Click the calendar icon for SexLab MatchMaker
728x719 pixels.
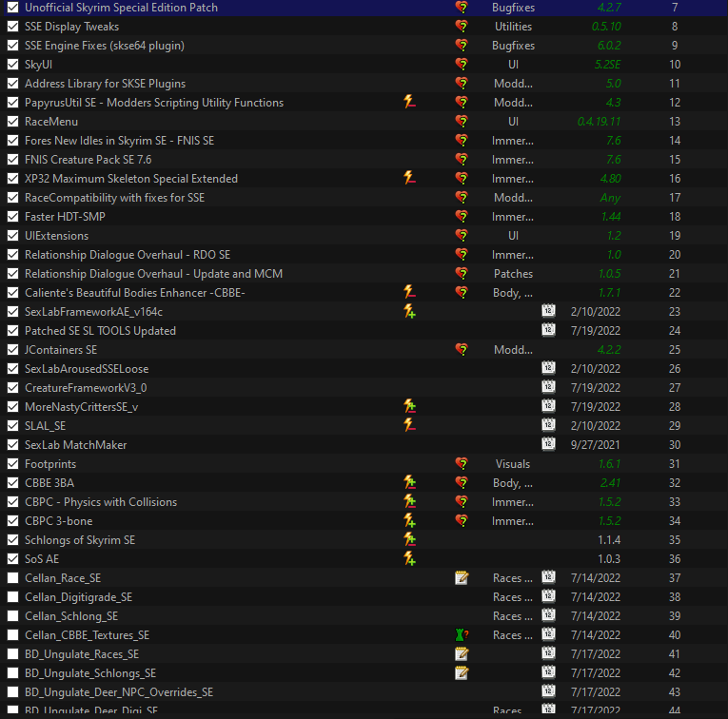click(548, 443)
